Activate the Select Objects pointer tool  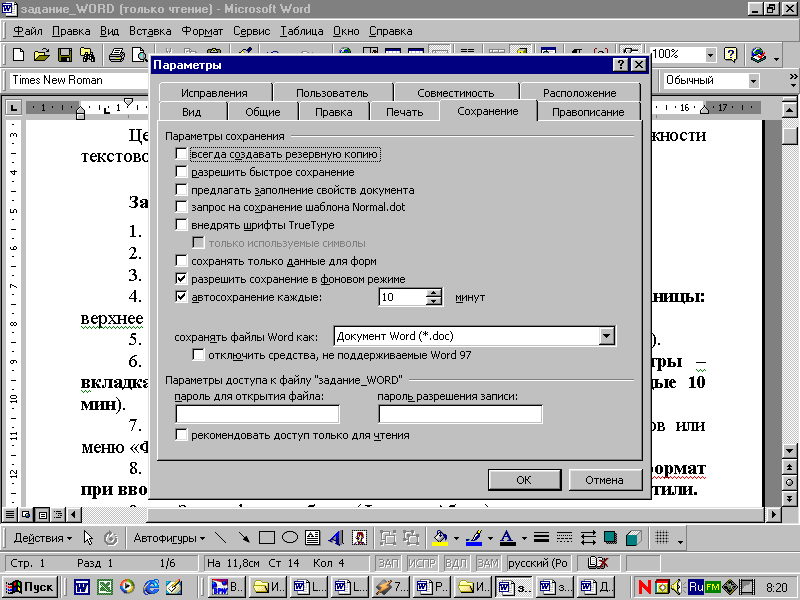[88, 537]
